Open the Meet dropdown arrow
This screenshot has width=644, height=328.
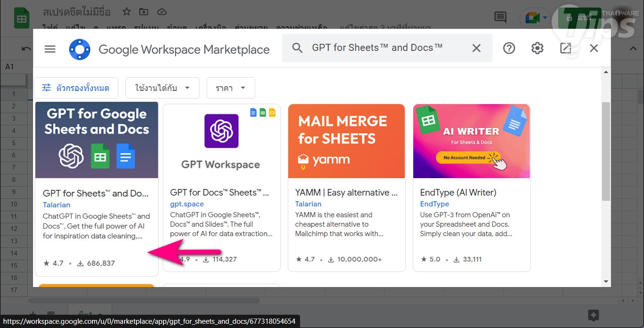(x=545, y=18)
